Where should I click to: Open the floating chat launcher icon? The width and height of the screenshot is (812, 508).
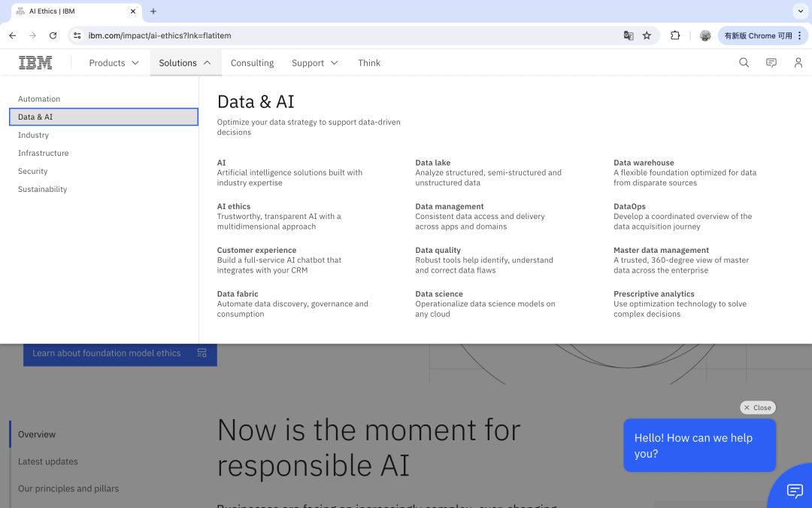pos(794,490)
